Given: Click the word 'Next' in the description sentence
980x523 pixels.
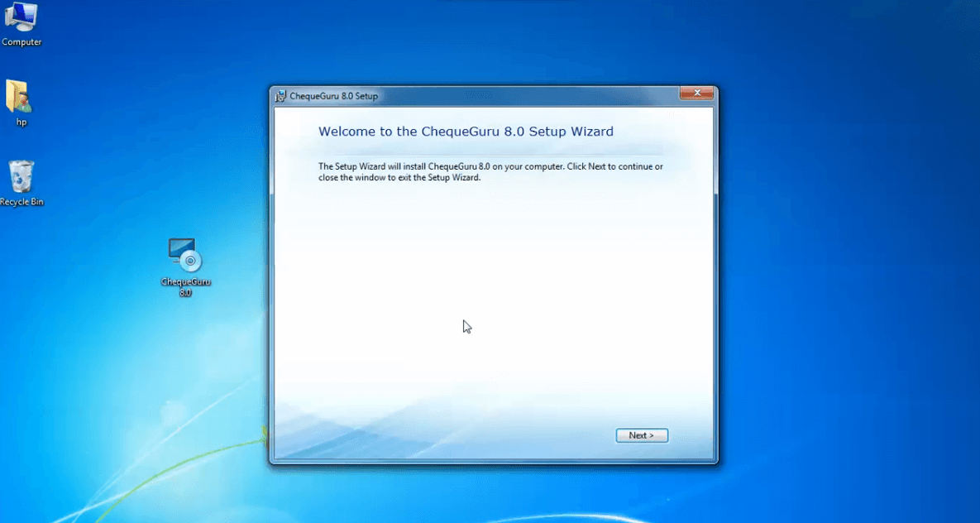Looking at the screenshot, I should [597, 166].
